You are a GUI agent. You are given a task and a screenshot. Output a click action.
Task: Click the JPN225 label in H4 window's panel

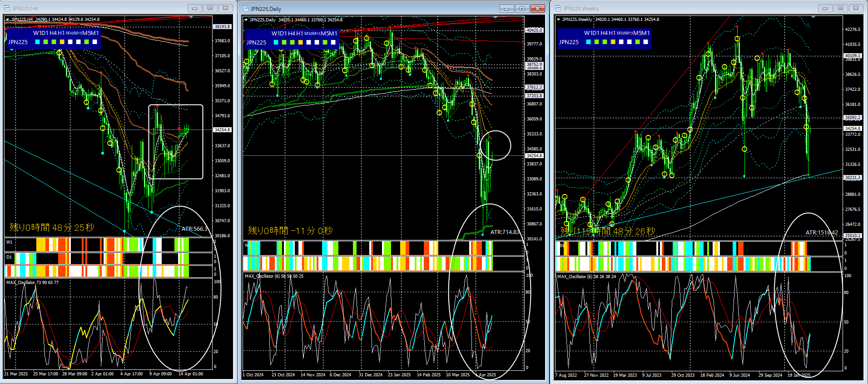point(18,42)
